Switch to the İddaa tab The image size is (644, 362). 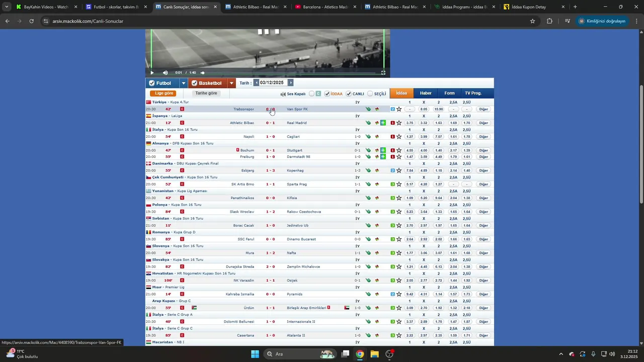tap(401, 93)
